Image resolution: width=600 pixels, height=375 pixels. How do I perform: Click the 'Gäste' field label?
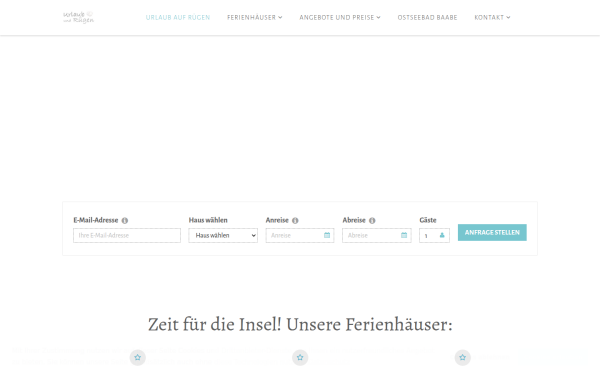pos(428,220)
